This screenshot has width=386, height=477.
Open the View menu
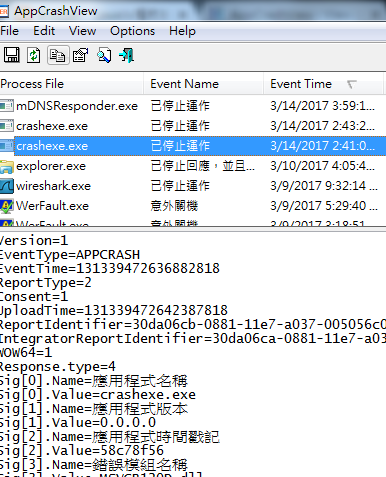click(82, 31)
